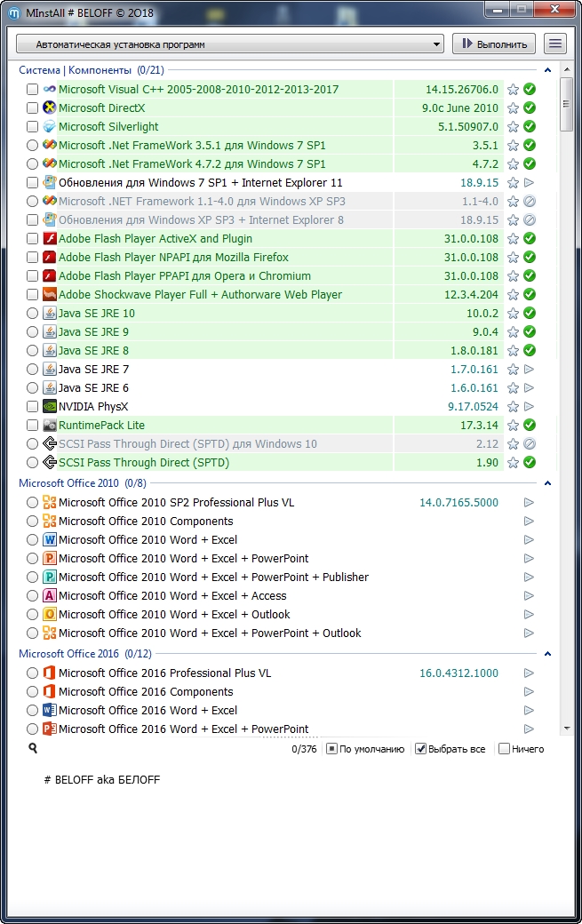Click play arrow for Office 2010 Word + Excel + Access
Image resolution: width=582 pixels, height=924 pixels.
click(529, 596)
